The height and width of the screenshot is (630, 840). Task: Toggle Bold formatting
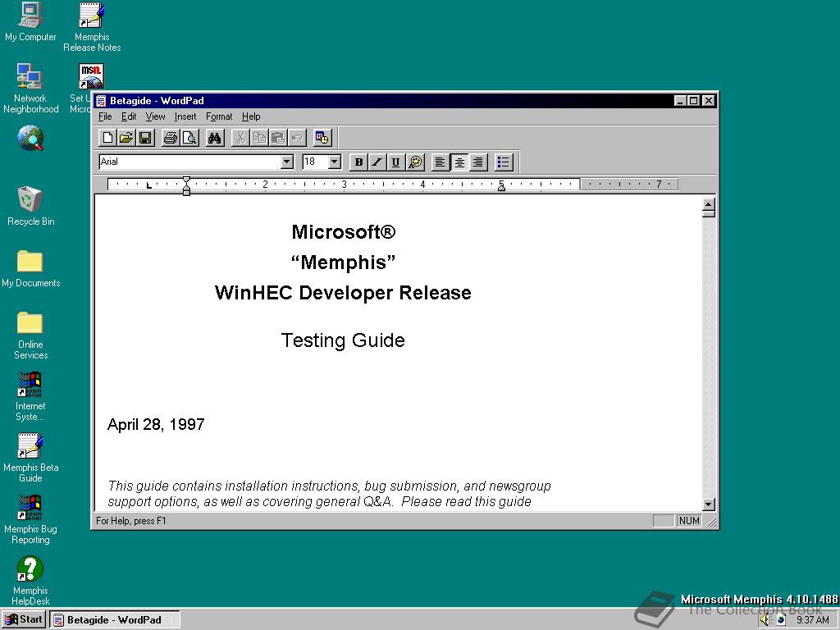pyautogui.click(x=358, y=162)
